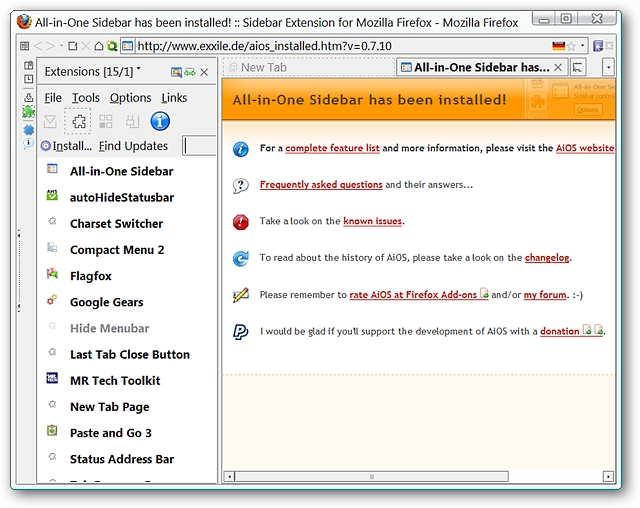The width and height of the screenshot is (640, 508).
Task: Select Flagfox in extension list
Action: 127,276
